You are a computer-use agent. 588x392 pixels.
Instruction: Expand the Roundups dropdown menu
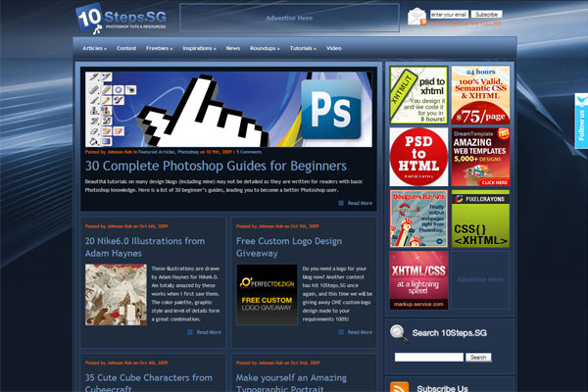(x=265, y=48)
